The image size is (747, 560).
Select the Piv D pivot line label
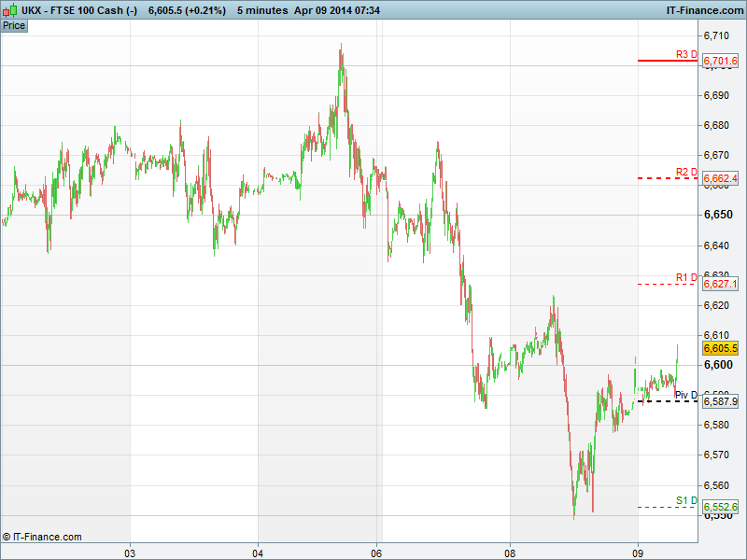tap(686, 395)
